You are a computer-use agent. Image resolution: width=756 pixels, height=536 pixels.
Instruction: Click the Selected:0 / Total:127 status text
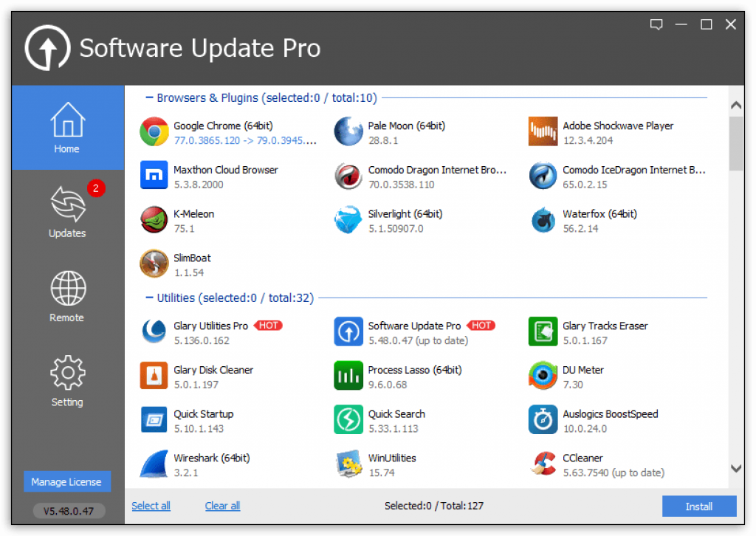tap(433, 506)
